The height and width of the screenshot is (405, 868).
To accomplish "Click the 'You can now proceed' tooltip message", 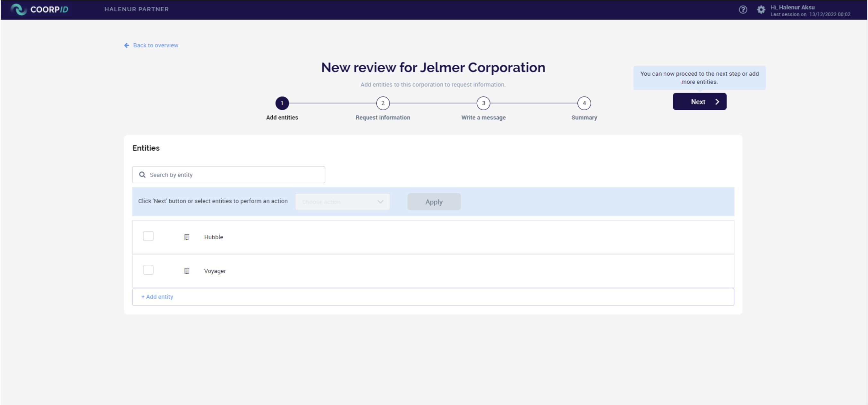I will tap(700, 78).
